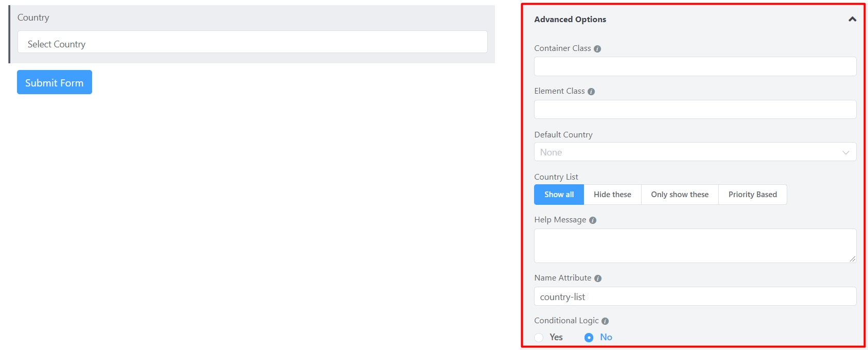
Task: Choose the Show all country list option
Action: point(559,195)
